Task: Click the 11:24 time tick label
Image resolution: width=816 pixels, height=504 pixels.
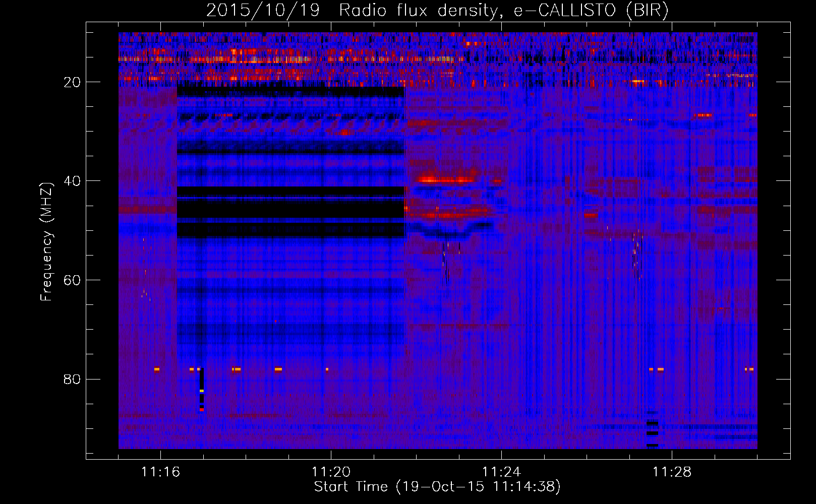Action: (501, 472)
